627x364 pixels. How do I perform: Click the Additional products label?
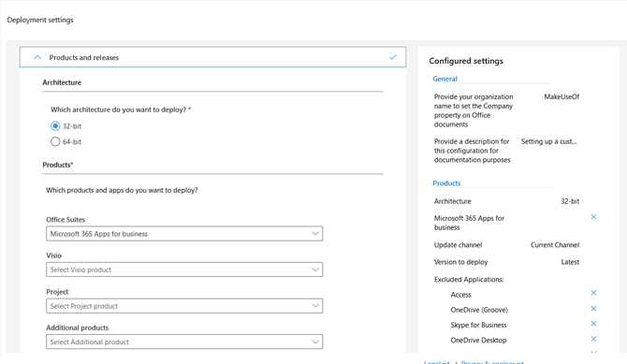[x=77, y=328]
